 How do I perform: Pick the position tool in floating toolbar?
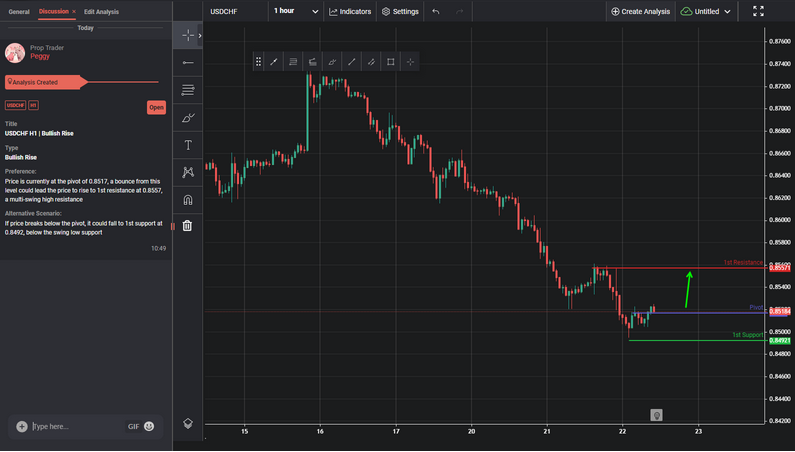point(313,62)
